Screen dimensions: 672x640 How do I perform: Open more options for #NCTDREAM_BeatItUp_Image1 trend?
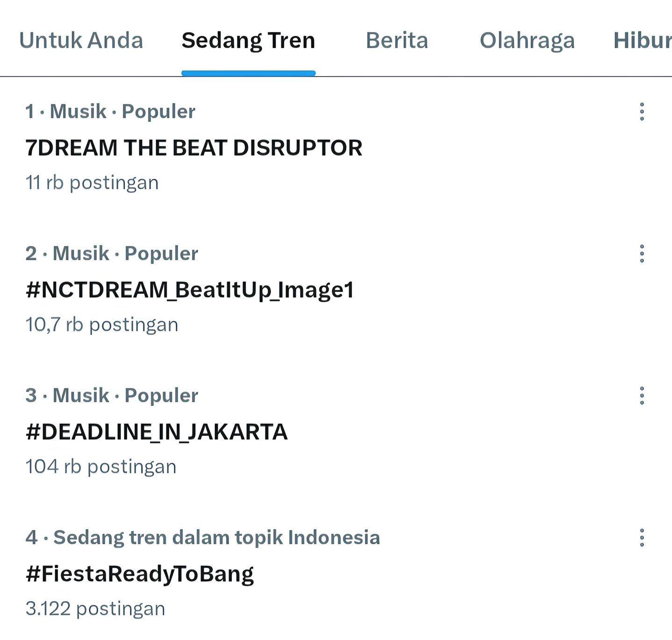click(x=642, y=254)
